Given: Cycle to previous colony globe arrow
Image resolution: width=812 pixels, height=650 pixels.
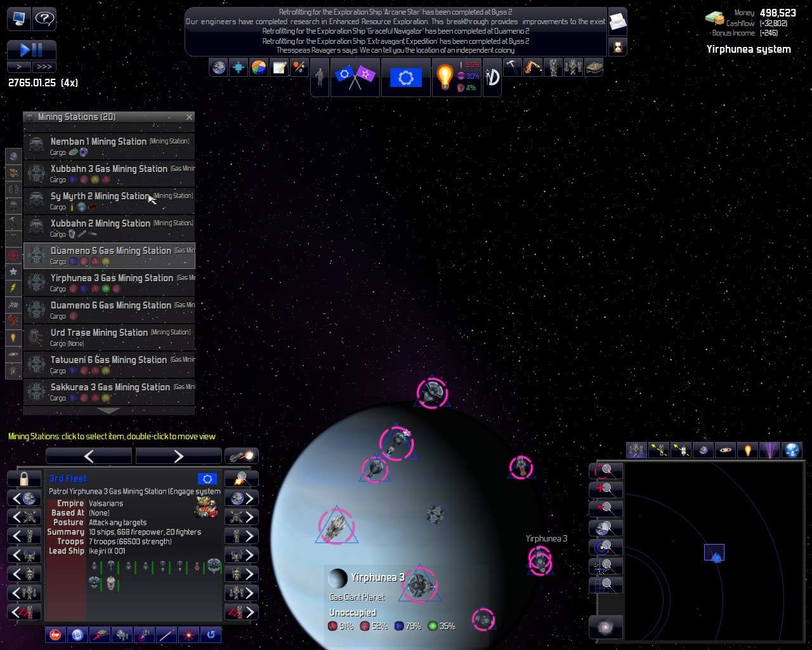Looking at the screenshot, I should tap(24, 498).
